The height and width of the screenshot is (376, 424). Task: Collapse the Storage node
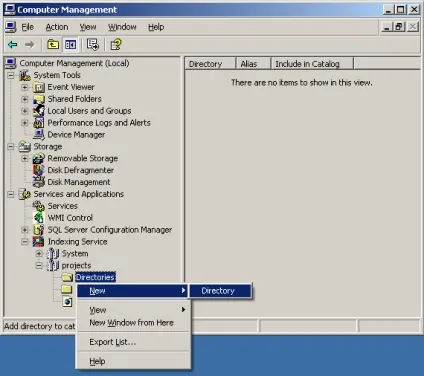pos(11,146)
